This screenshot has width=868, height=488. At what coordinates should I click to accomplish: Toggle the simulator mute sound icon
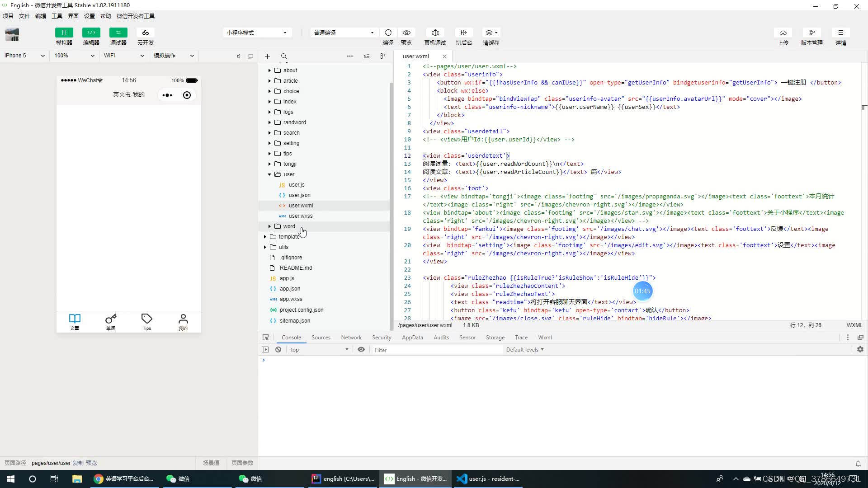[x=239, y=56]
